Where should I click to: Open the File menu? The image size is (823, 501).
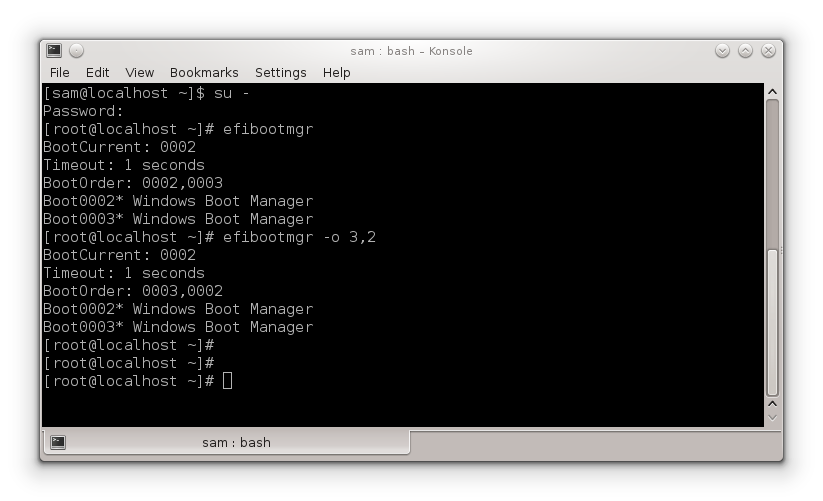click(59, 72)
